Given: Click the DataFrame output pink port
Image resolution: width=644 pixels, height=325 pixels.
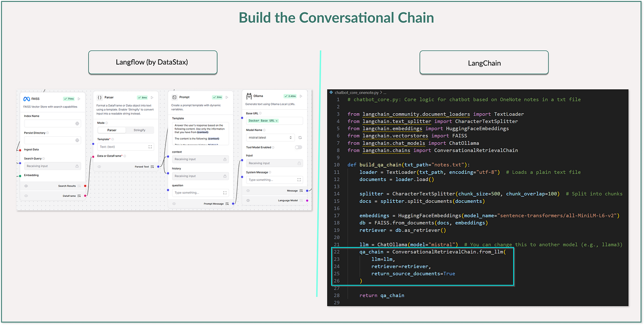Looking at the screenshot, I should tap(85, 195).
